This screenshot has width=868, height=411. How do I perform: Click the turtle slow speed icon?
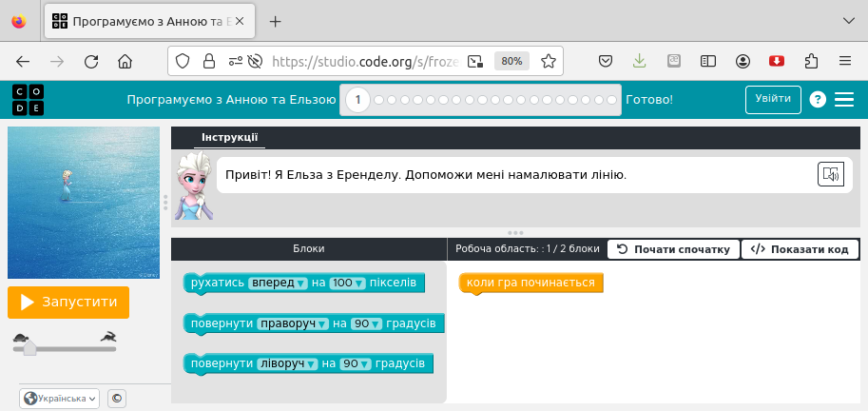pos(22,338)
